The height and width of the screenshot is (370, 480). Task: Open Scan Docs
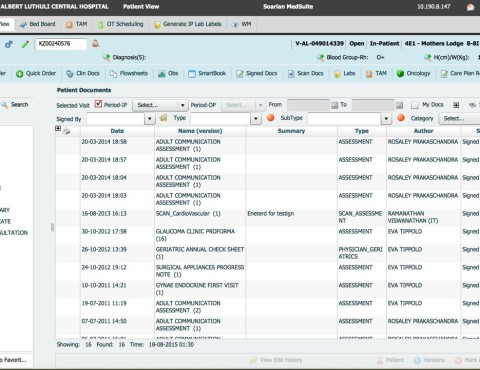[305, 74]
